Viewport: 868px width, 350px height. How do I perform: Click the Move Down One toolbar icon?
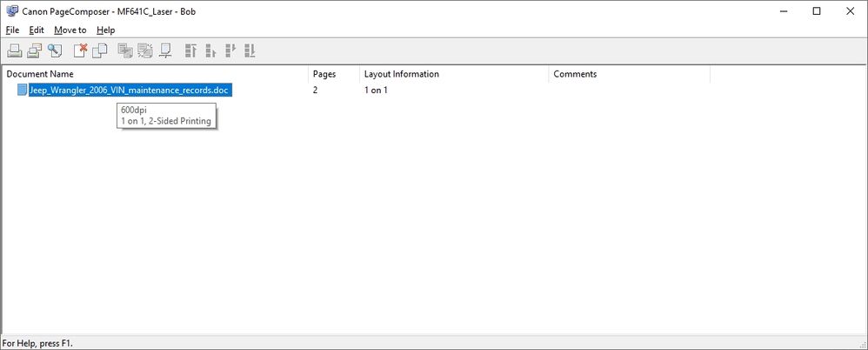(x=230, y=50)
